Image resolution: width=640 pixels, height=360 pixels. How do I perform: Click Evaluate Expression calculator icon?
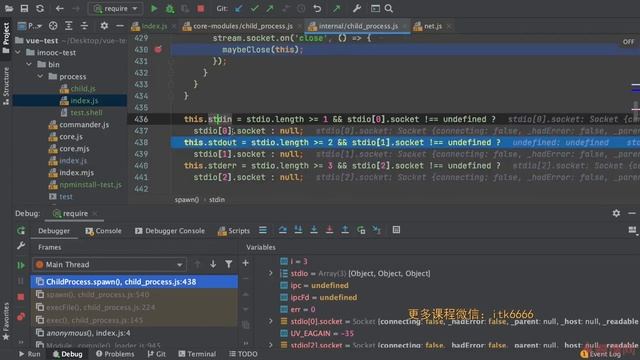[x=396, y=230]
